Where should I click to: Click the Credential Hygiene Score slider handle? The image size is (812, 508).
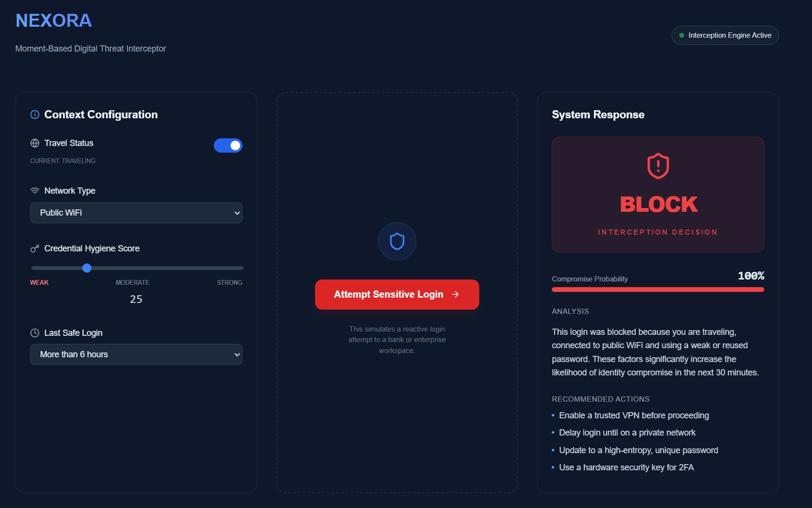(x=87, y=268)
